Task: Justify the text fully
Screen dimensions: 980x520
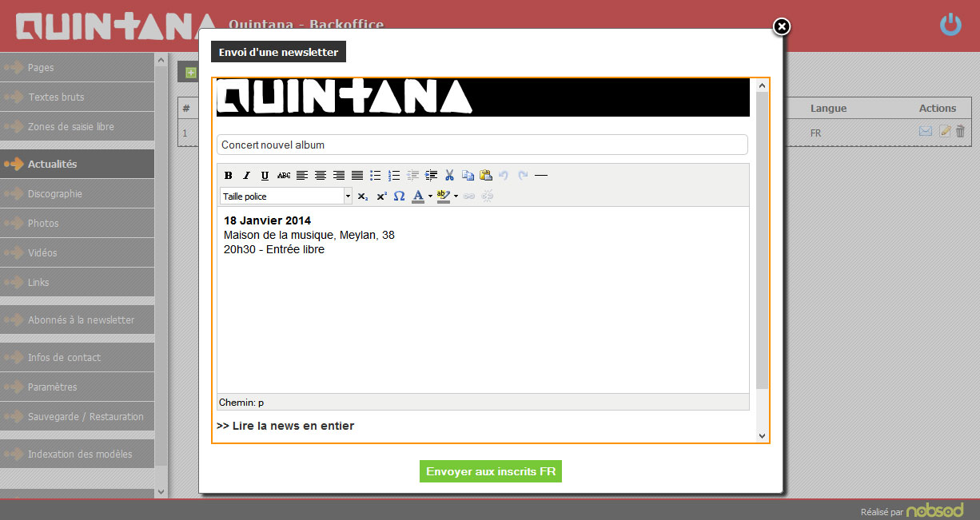Action: pyautogui.click(x=357, y=175)
